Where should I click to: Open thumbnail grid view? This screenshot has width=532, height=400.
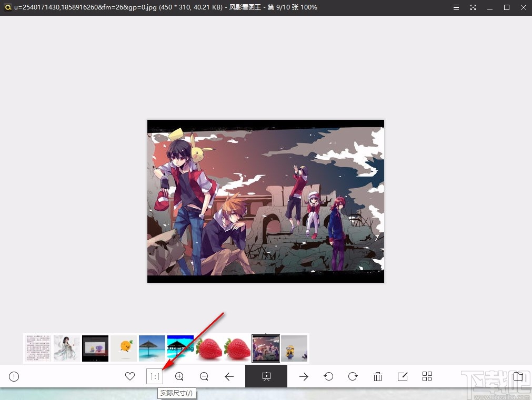pos(427,376)
